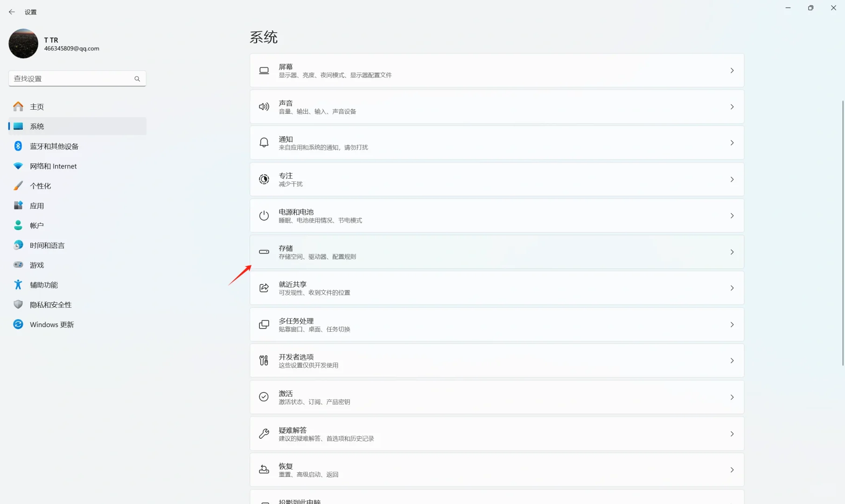845x504 pixels.
Task: Open the 屏幕 display settings icon
Action: click(264, 70)
